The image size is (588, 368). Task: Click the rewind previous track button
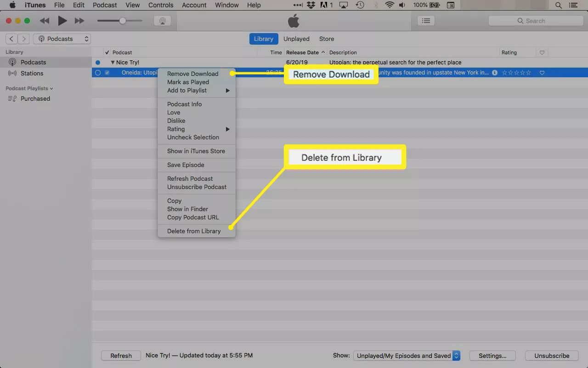[x=45, y=21]
